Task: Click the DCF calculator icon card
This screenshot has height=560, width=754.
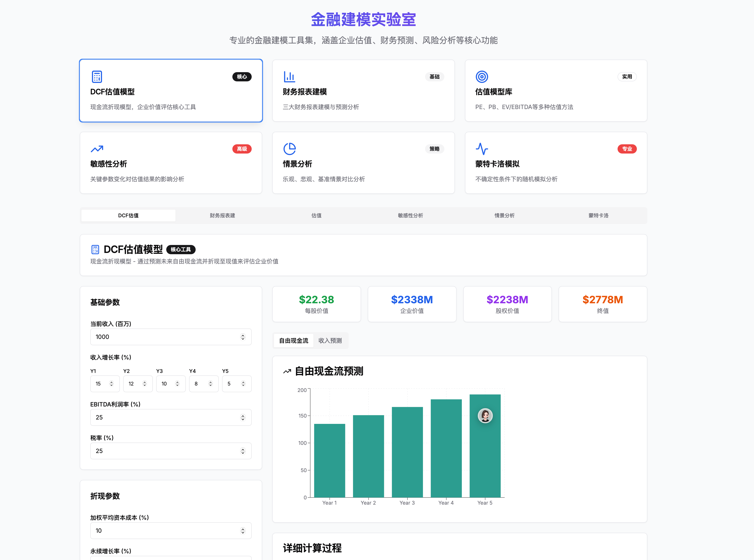Action: [x=97, y=77]
